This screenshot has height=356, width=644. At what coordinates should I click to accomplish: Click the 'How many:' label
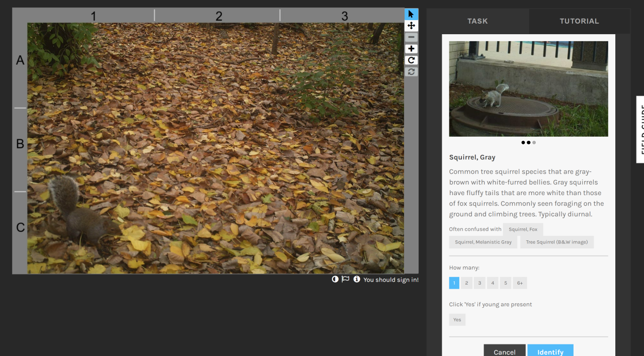click(464, 268)
